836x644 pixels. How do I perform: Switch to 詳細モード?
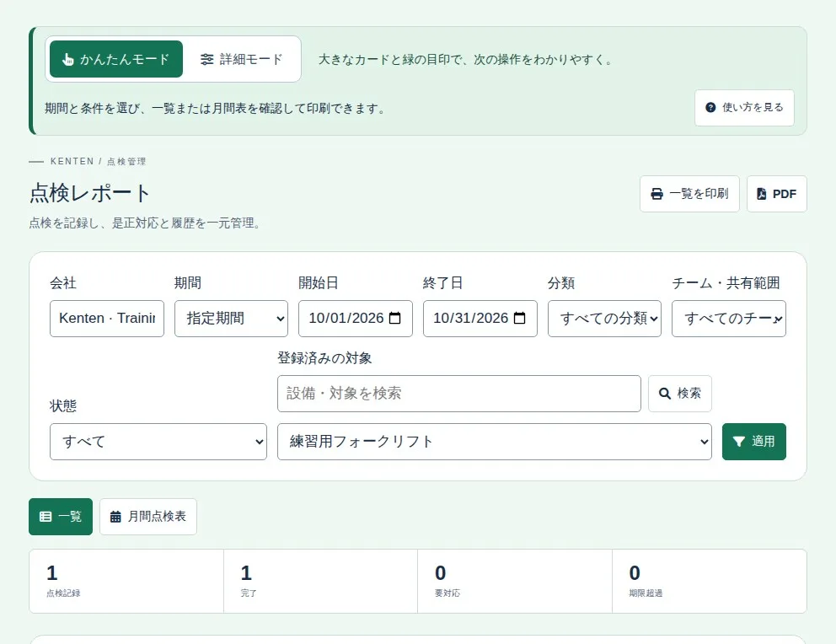click(x=242, y=59)
